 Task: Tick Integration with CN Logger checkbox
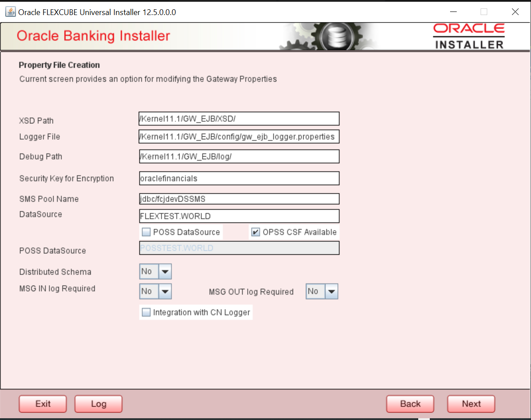coord(146,313)
